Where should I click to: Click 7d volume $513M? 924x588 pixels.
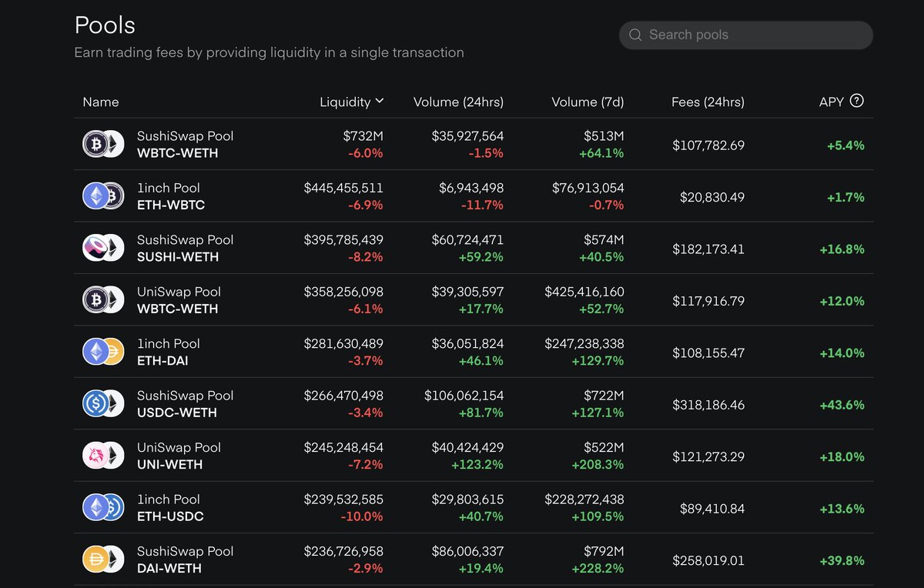[x=604, y=136]
